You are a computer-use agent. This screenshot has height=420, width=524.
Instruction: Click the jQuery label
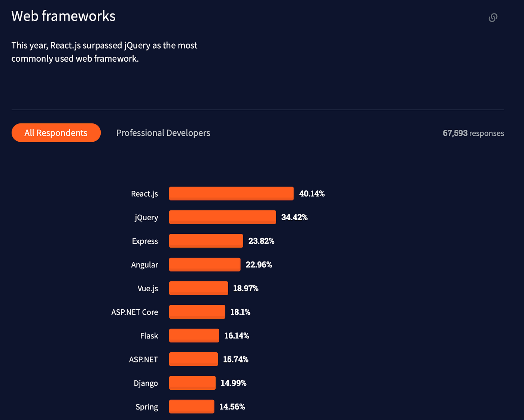point(146,217)
